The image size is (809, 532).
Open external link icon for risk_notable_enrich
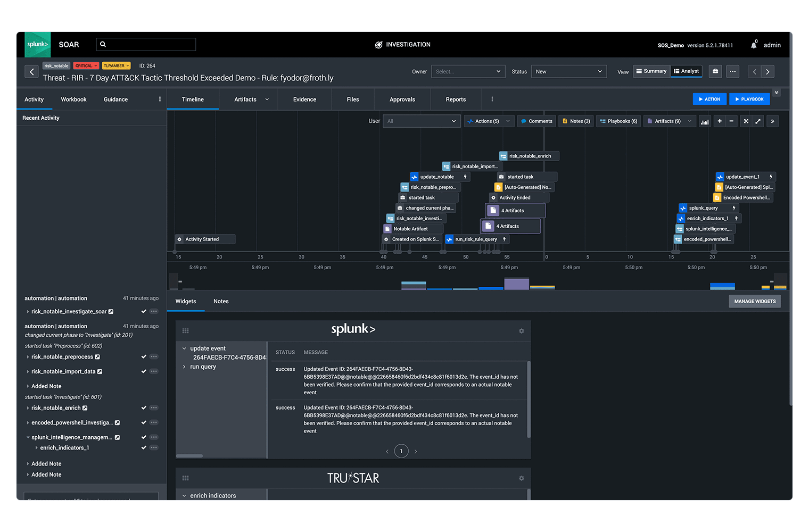[85, 408]
